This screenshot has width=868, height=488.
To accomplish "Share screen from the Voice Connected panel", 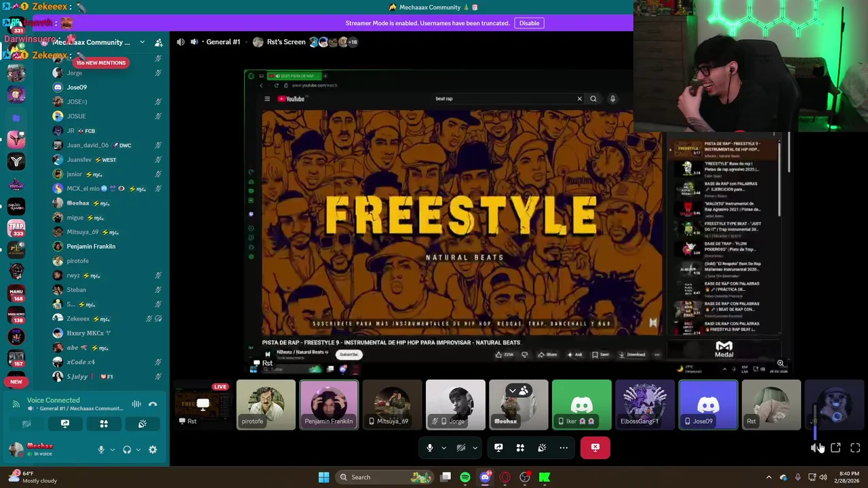I will coord(65,424).
